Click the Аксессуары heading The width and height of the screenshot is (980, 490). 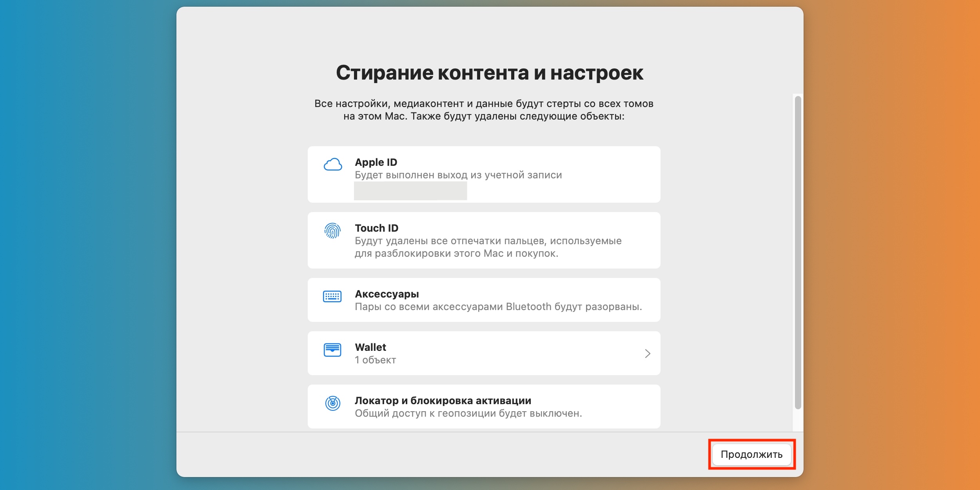pos(387,294)
